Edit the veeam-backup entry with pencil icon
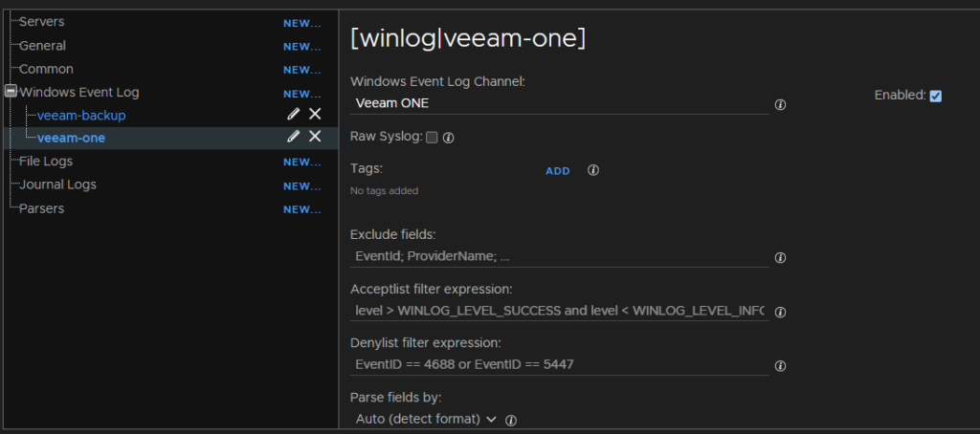This screenshot has width=980, height=434. 293,114
